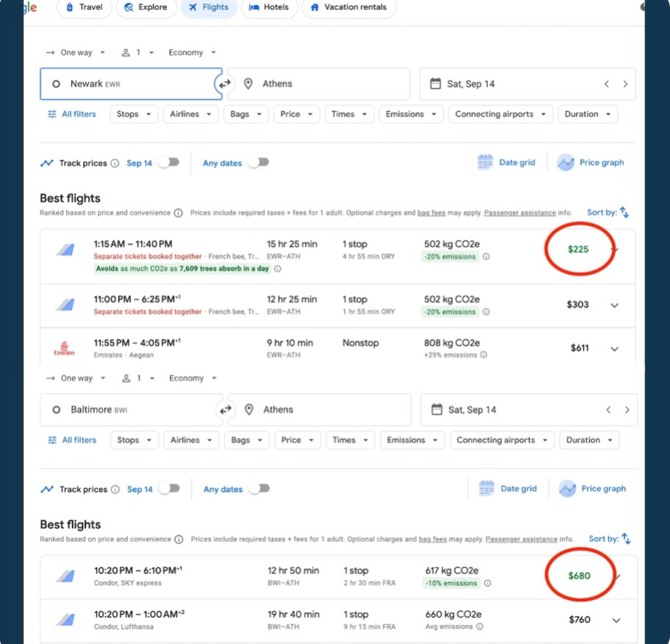
Task: Select the $225 French bee flight
Action: point(337,256)
